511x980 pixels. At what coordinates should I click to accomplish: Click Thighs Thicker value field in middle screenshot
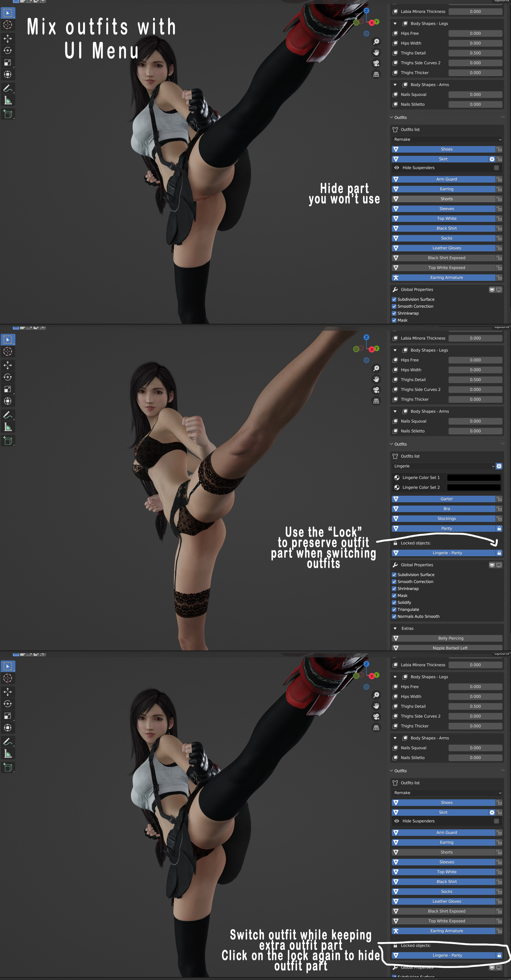click(475, 399)
